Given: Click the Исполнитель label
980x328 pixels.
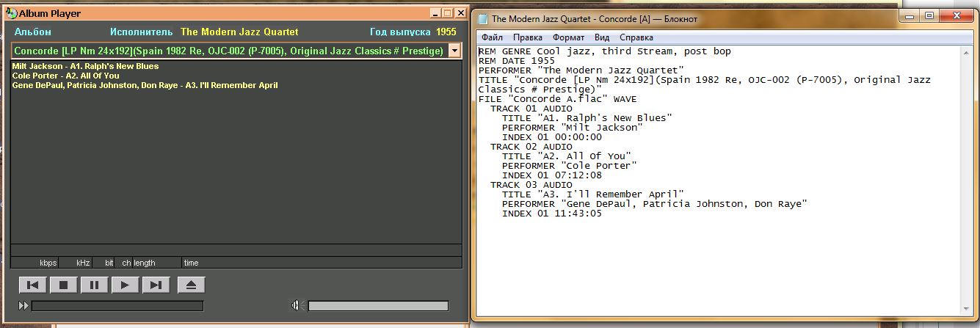Looking at the screenshot, I should tap(142, 32).
